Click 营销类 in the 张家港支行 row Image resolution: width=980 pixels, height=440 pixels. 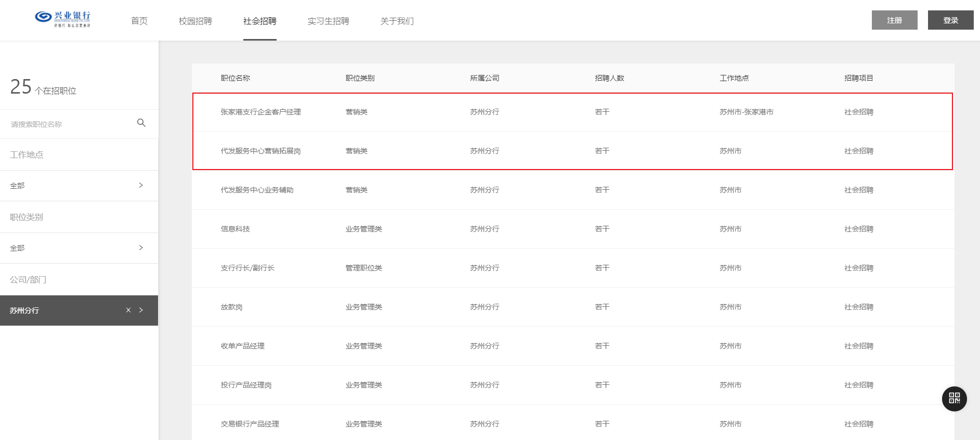(356, 112)
